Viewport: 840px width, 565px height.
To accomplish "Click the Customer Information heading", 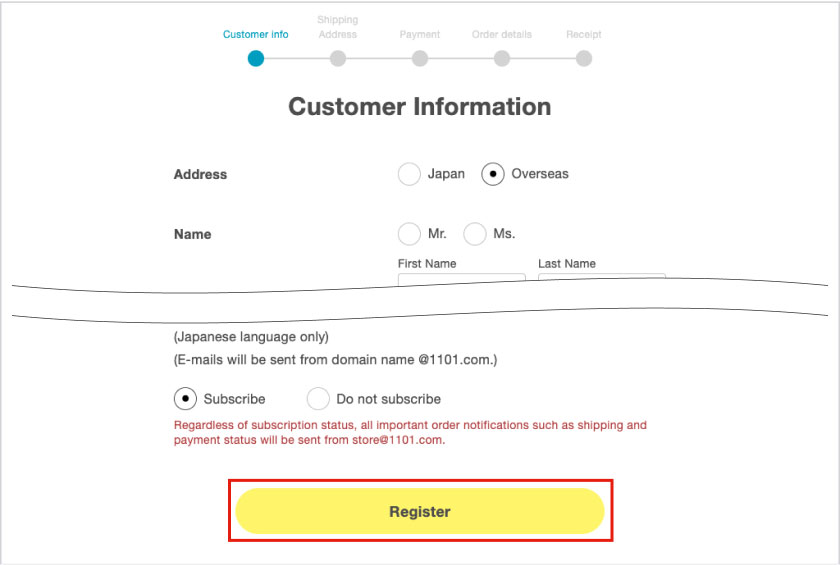I will click(420, 107).
